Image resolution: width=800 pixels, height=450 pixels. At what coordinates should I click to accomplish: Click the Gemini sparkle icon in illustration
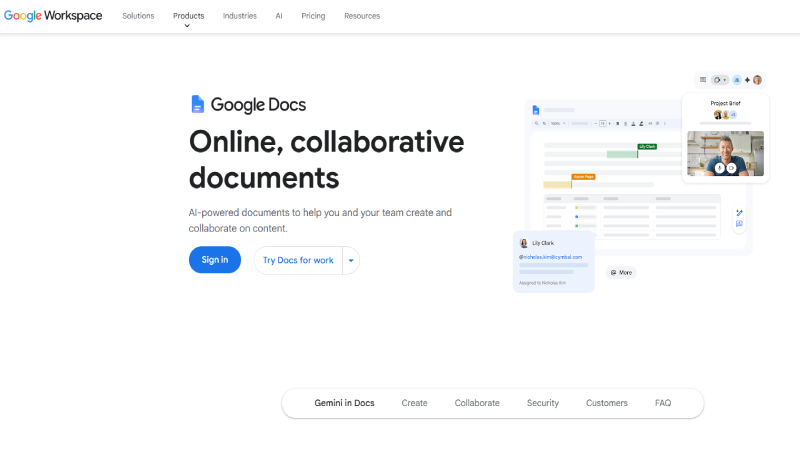pyautogui.click(x=747, y=80)
